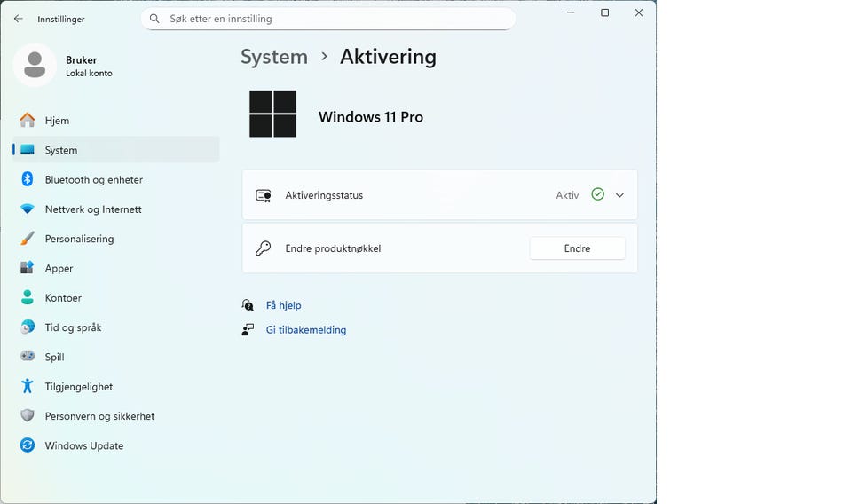Click the Bruker account name
Viewport: 852px width, 504px height.
coord(82,59)
